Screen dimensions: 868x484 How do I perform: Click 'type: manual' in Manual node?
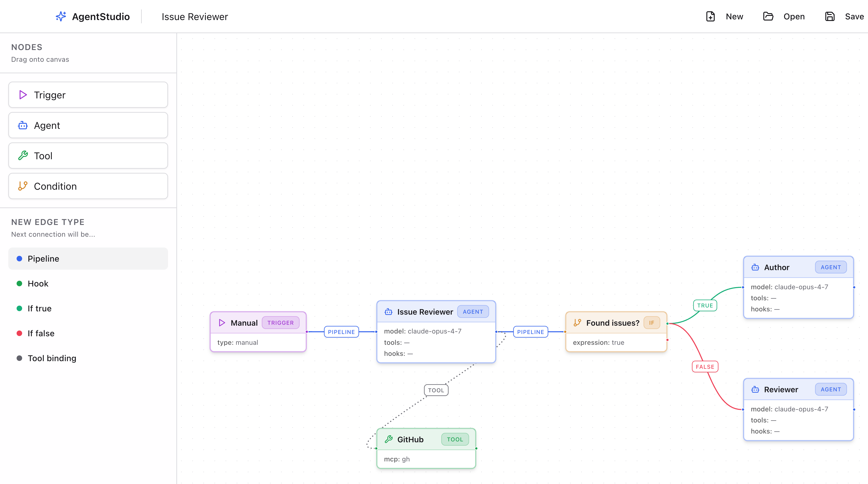point(237,342)
